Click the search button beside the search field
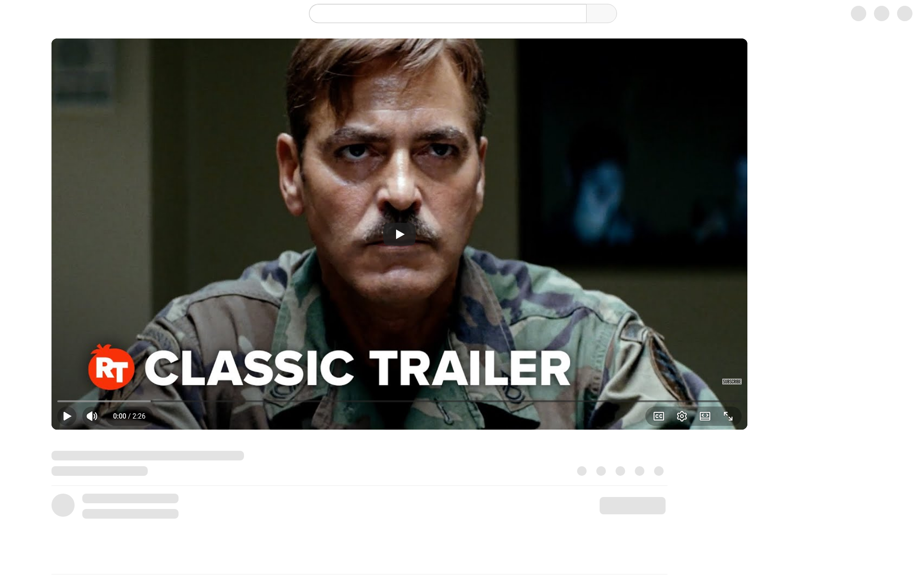The image size is (924, 586). click(x=602, y=13)
